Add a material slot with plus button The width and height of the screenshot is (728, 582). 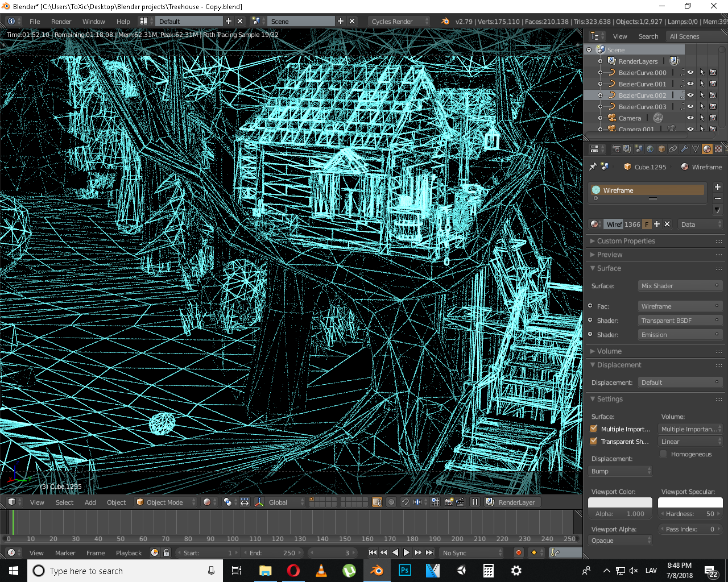(717, 187)
